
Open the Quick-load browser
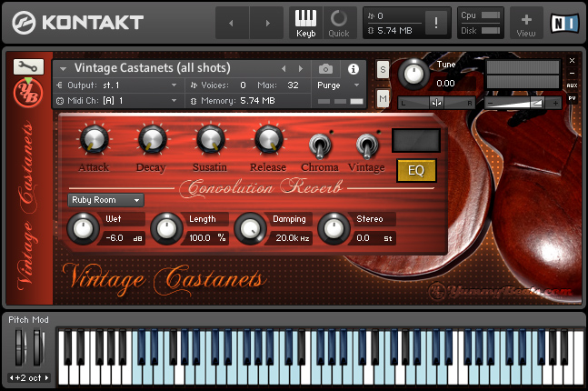pyautogui.click(x=339, y=24)
